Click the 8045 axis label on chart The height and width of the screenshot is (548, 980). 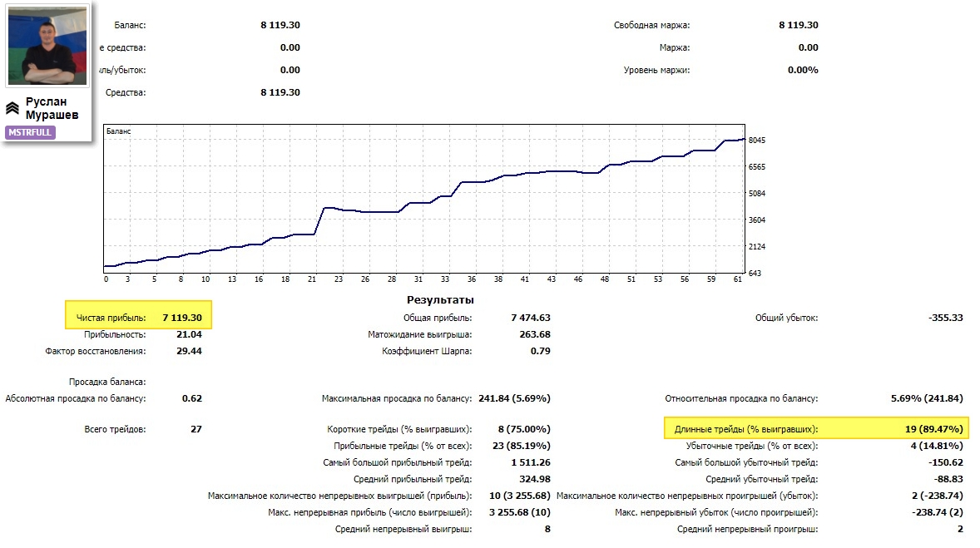pyautogui.click(x=757, y=140)
